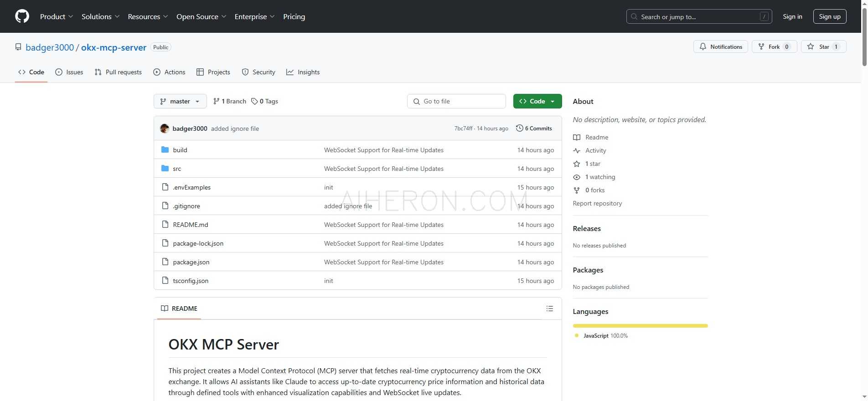The image size is (868, 401).
Task: Open the Releases heading link
Action: pos(587,229)
